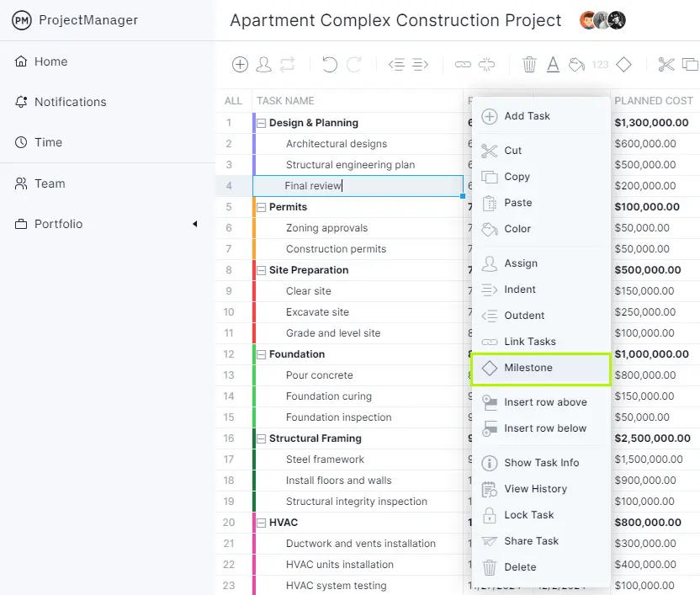This screenshot has width=700, height=595.
Task: Choose Assign from context menu
Action: coord(541,263)
